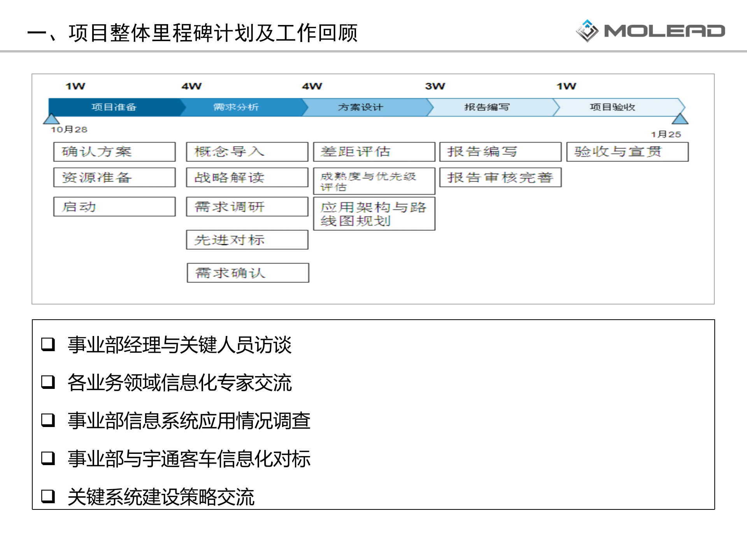The width and height of the screenshot is (747, 560).
Task: Switch to the 需求分析 phase tab
Action: [235, 108]
